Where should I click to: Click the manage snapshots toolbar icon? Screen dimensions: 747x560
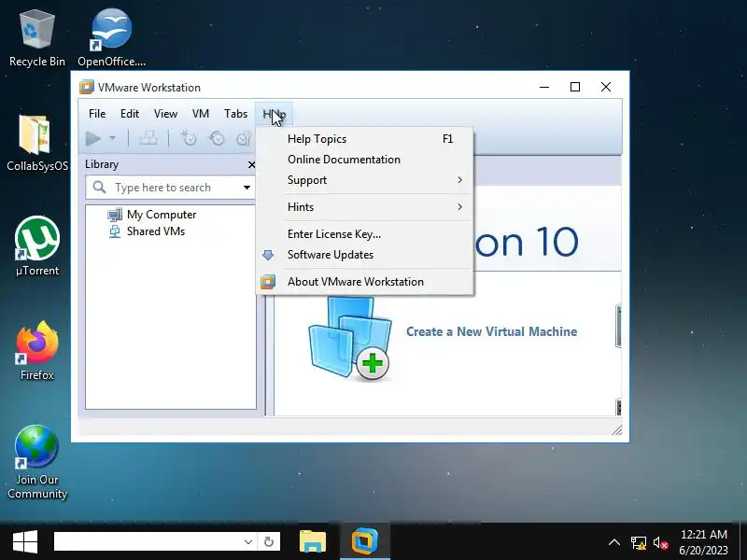tap(244, 138)
